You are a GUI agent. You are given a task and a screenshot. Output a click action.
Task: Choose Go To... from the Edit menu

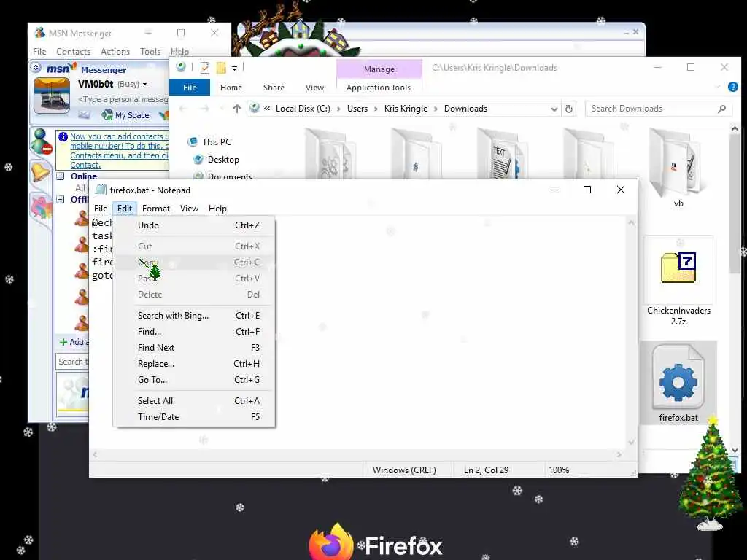pos(194,379)
